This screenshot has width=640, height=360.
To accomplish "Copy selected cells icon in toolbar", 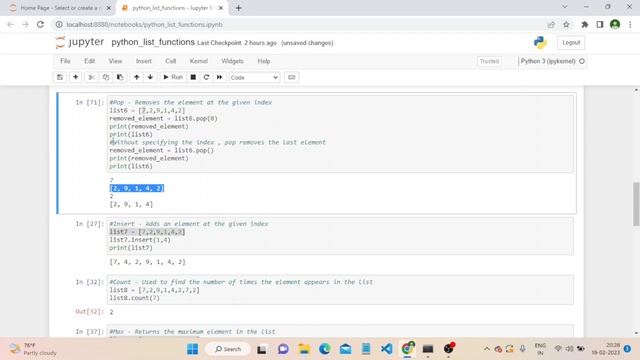I will pos(106,77).
